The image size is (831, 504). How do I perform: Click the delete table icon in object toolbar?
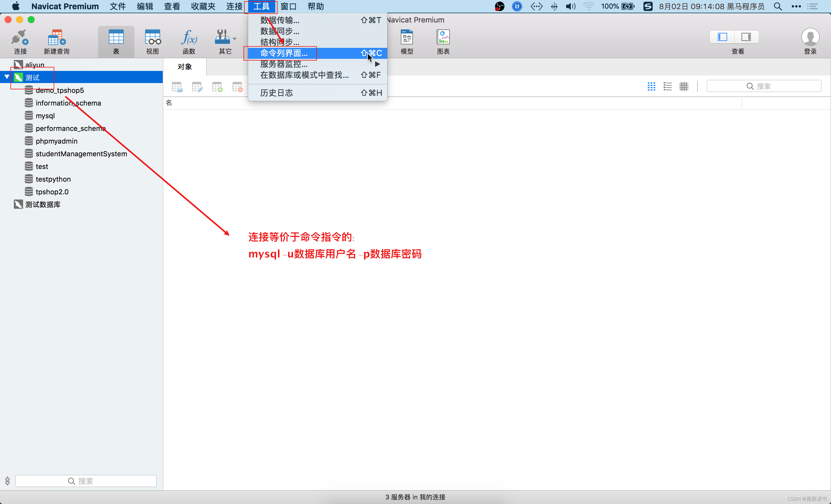coord(238,87)
